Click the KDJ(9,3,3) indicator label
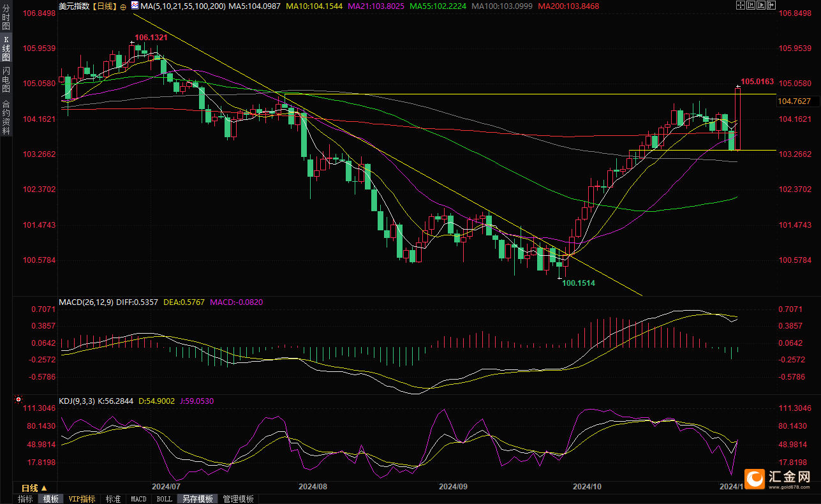The height and width of the screenshot is (504, 821). coord(77,401)
